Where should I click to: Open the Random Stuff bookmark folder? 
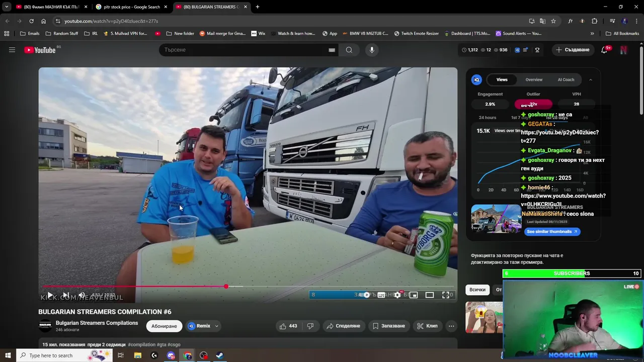click(62, 34)
